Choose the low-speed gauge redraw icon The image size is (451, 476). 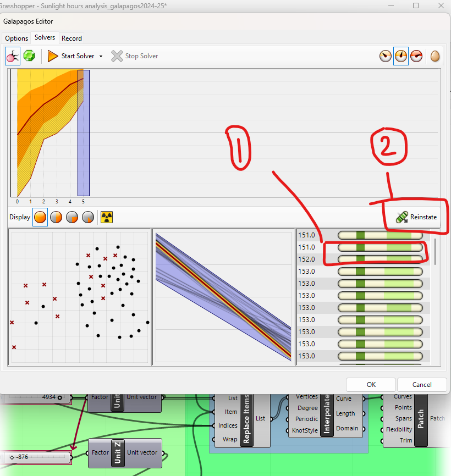pyautogui.click(x=386, y=56)
